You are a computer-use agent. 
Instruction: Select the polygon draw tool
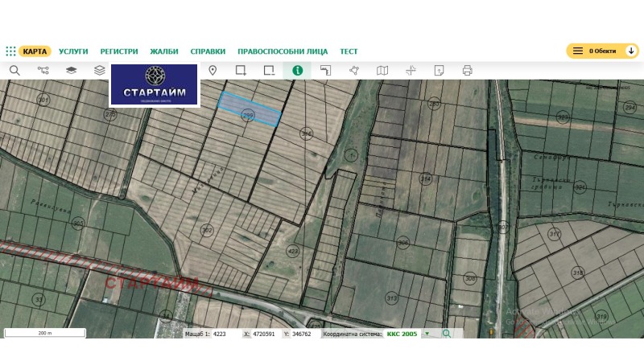354,71
